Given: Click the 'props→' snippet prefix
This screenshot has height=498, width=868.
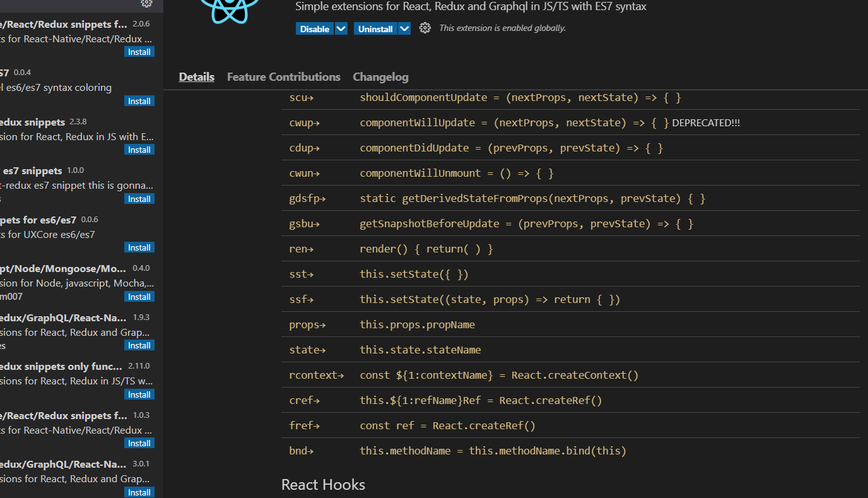Looking at the screenshot, I should [x=308, y=325].
